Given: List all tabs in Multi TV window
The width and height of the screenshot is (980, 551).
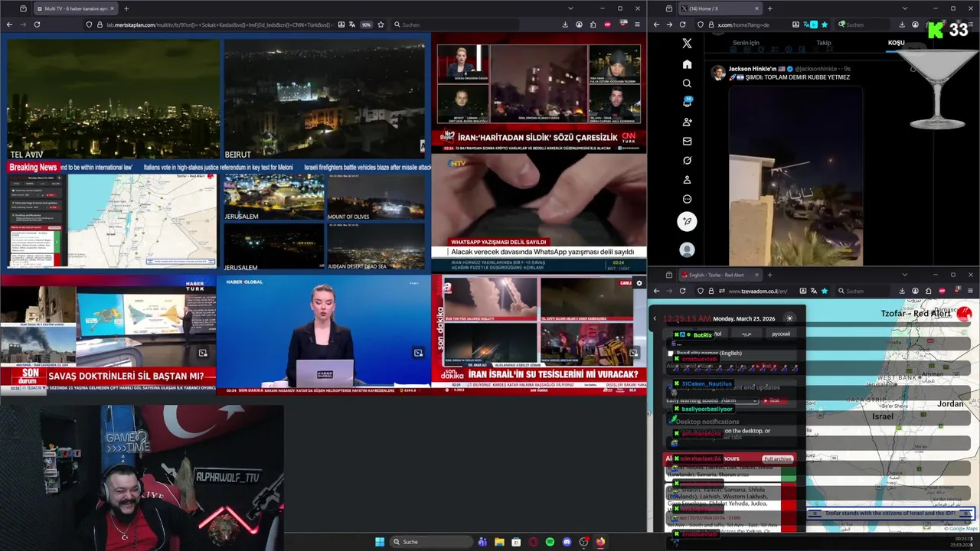Looking at the screenshot, I should [570, 8].
